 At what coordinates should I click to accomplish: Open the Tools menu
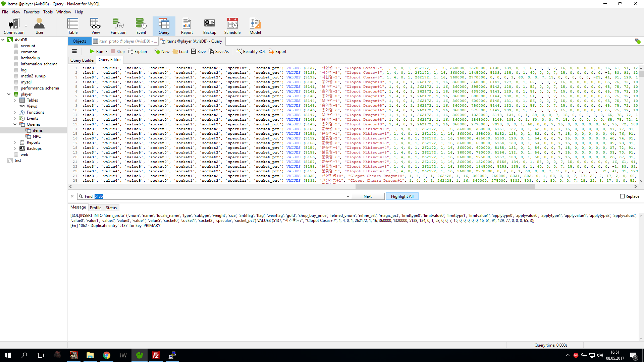point(48,12)
